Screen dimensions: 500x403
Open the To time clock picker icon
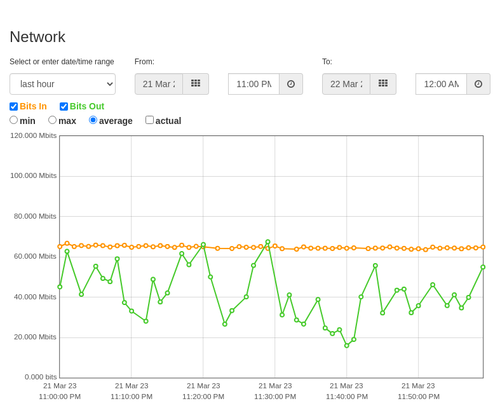[478, 84]
